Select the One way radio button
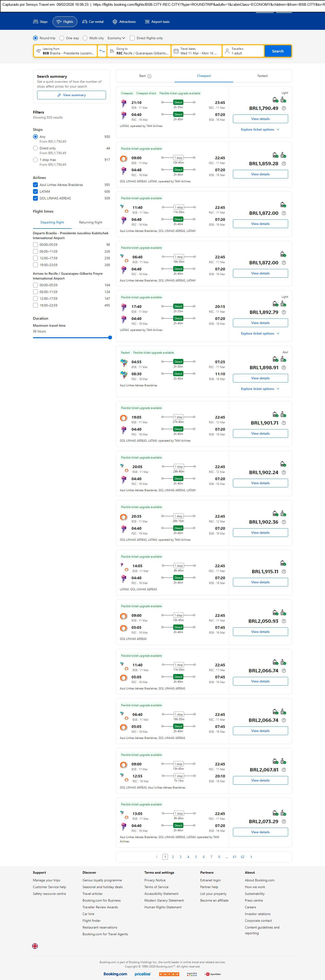325x980 pixels. pyautogui.click(x=62, y=38)
